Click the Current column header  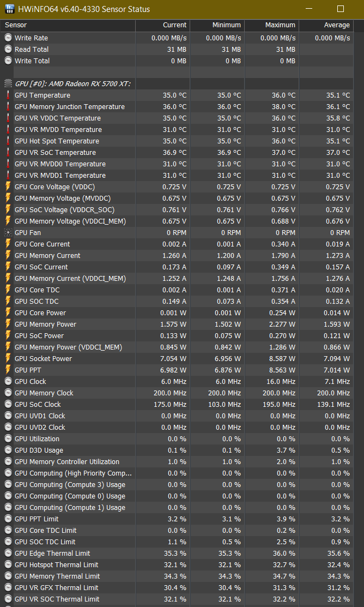click(x=163, y=25)
